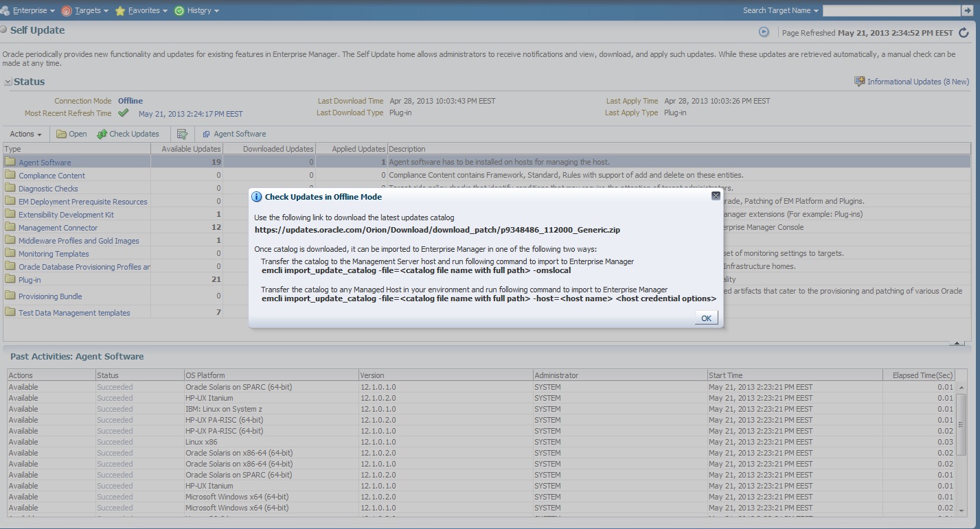Screen dimensions: 980x529
Task: Select the Plug-in row folder icon
Action: (10, 279)
